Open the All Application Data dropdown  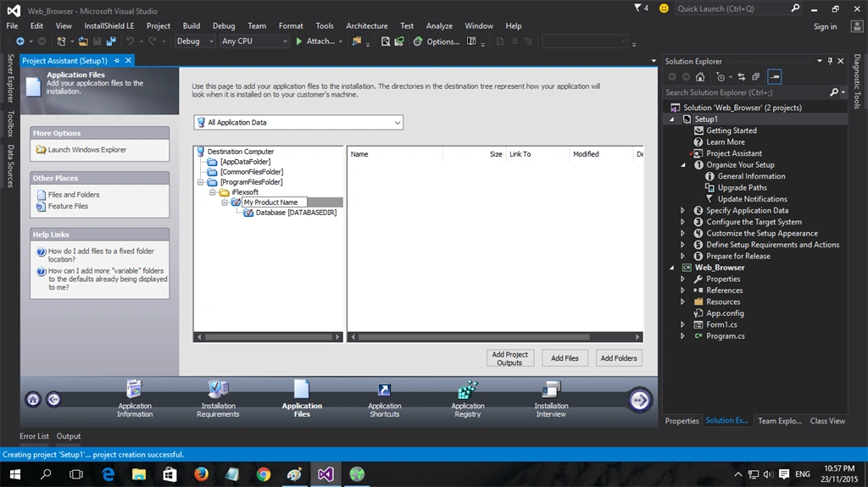coord(298,122)
